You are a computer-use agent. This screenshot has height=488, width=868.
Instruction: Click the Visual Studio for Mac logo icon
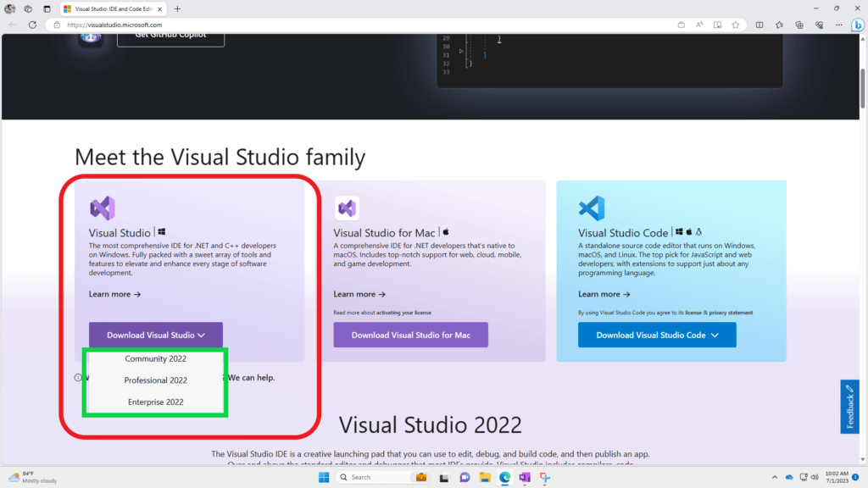[x=347, y=208]
